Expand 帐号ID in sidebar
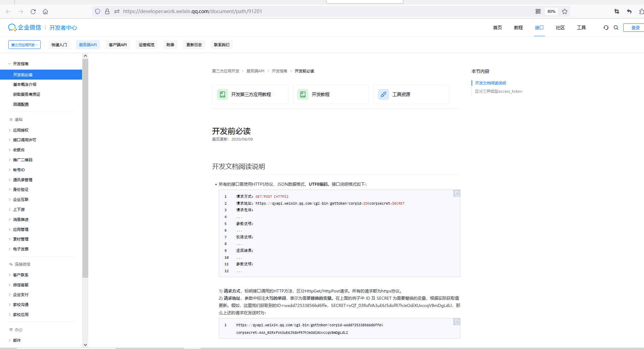Image resolution: width=644 pixels, height=349 pixels. 19,170
